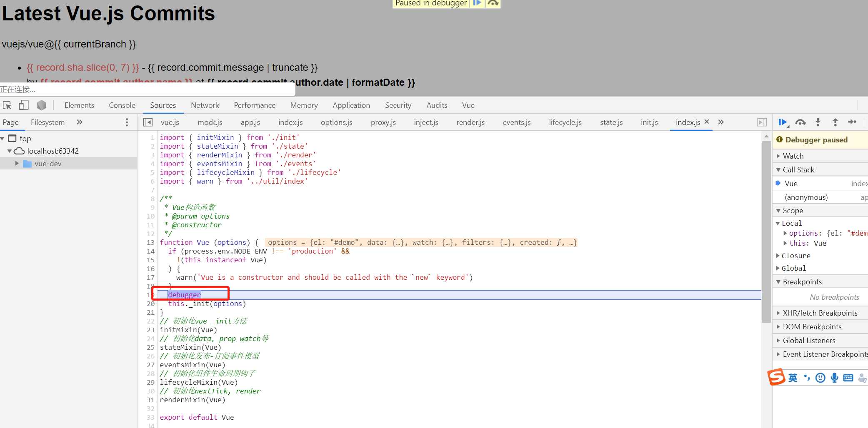Step into next function call
The height and width of the screenshot is (428, 868).
pos(818,122)
